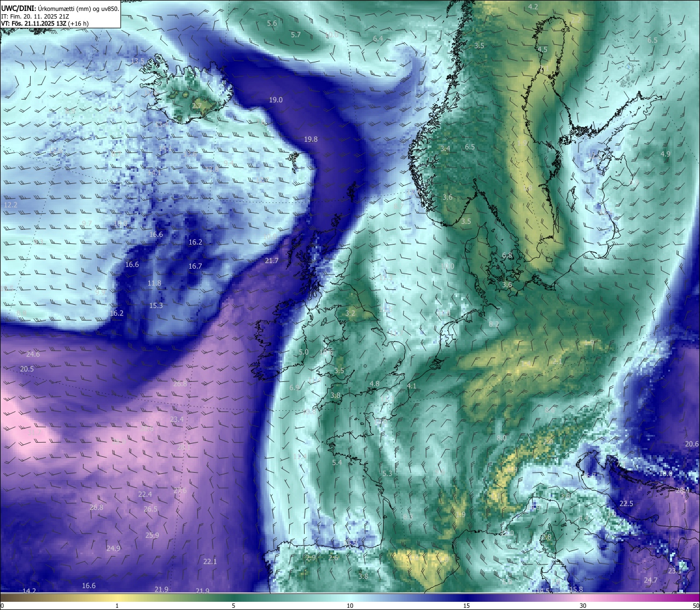Click the 22.4 value label
The width and height of the screenshot is (700, 610).
145,495
